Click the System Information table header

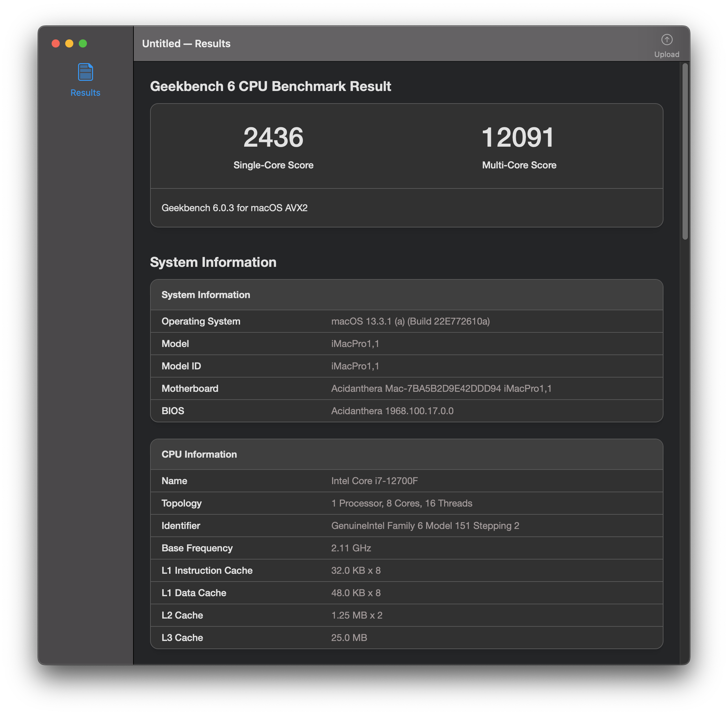(206, 295)
